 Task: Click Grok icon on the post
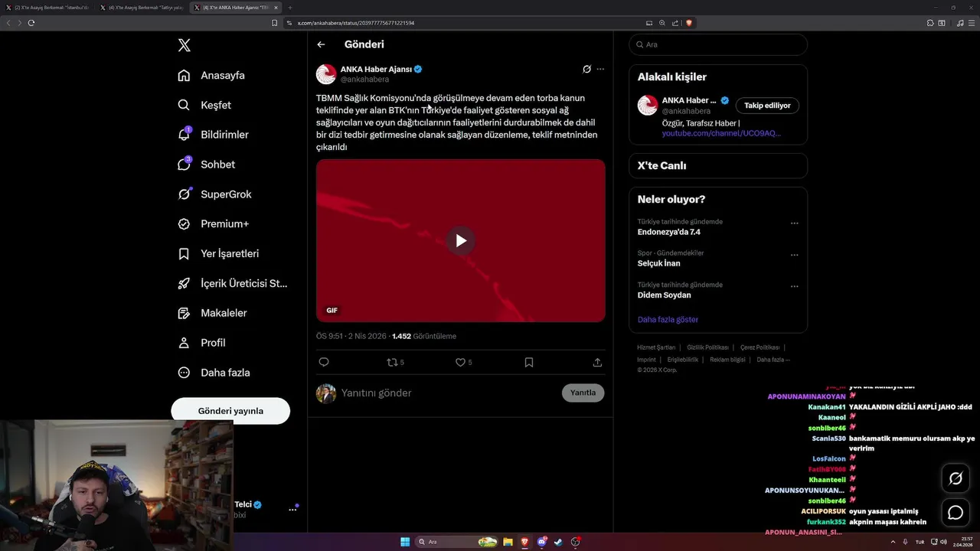click(586, 69)
